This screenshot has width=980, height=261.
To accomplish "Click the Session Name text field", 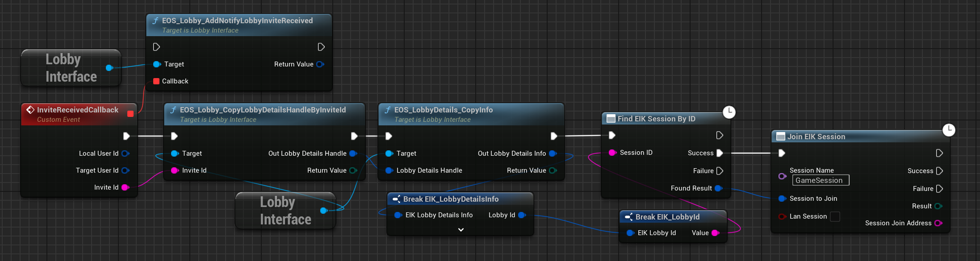I will (821, 180).
